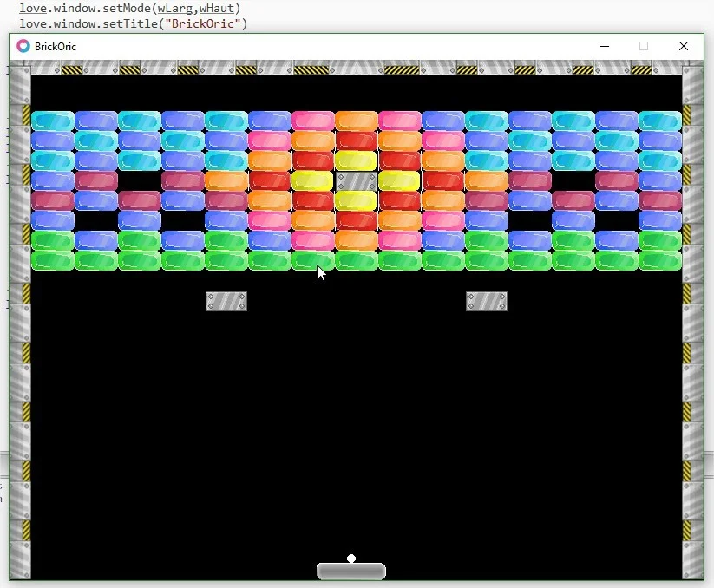The width and height of the screenshot is (714, 588).
Task: Click the yellow brick right of the central metal brick
Action: pos(399,181)
